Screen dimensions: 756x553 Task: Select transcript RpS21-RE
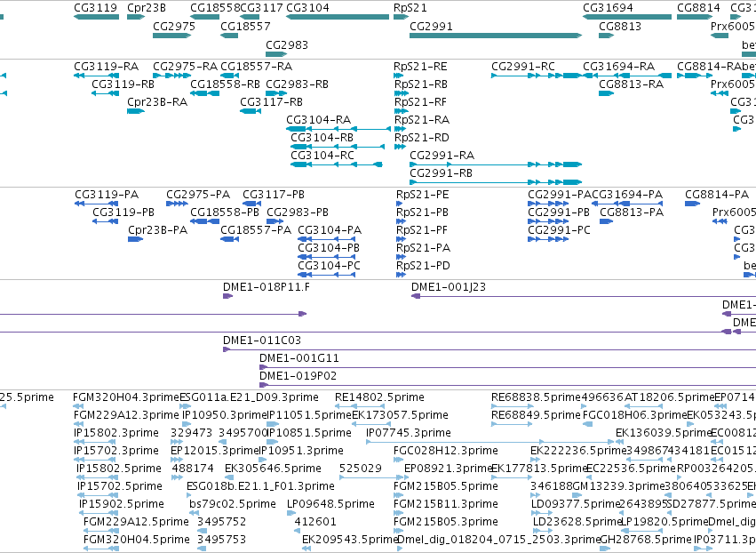[x=398, y=76]
